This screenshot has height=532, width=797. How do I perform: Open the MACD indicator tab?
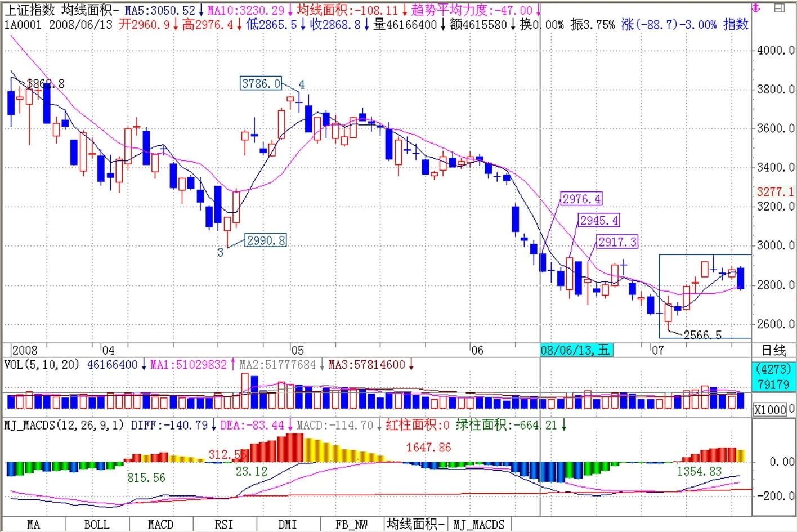[x=160, y=525]
